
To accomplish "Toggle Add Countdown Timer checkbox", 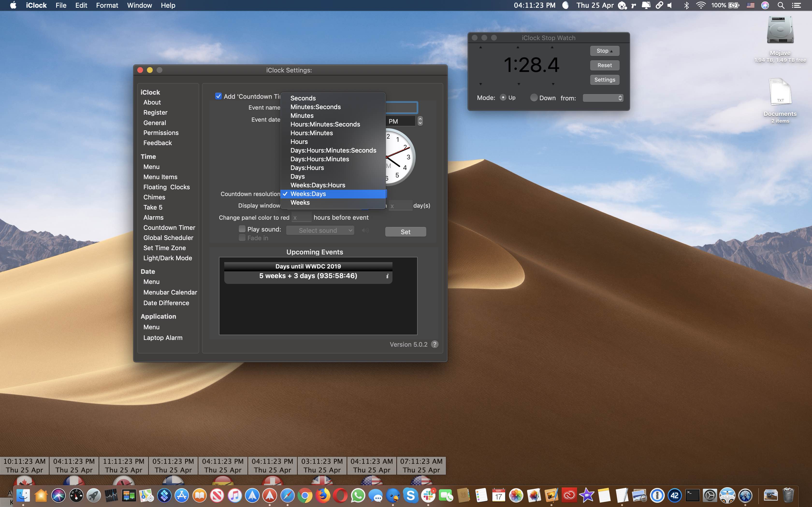I will 219,96.
